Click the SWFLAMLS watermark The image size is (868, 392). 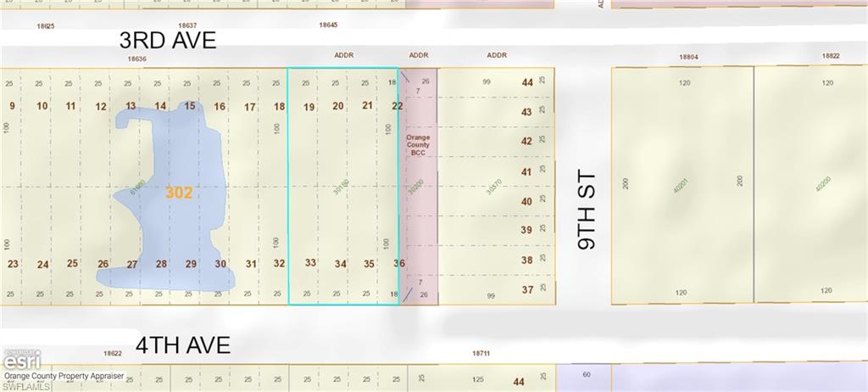pos(25,386)
